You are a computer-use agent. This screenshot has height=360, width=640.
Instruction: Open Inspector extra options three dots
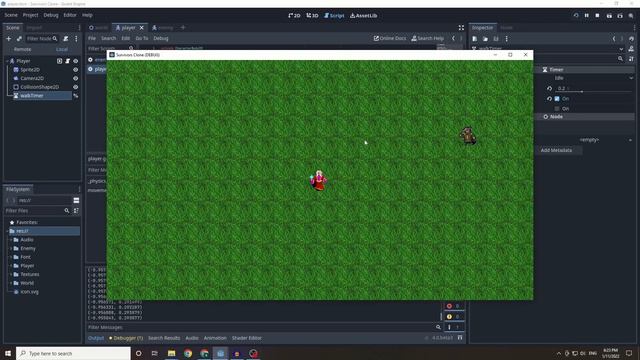click(507, 39)
